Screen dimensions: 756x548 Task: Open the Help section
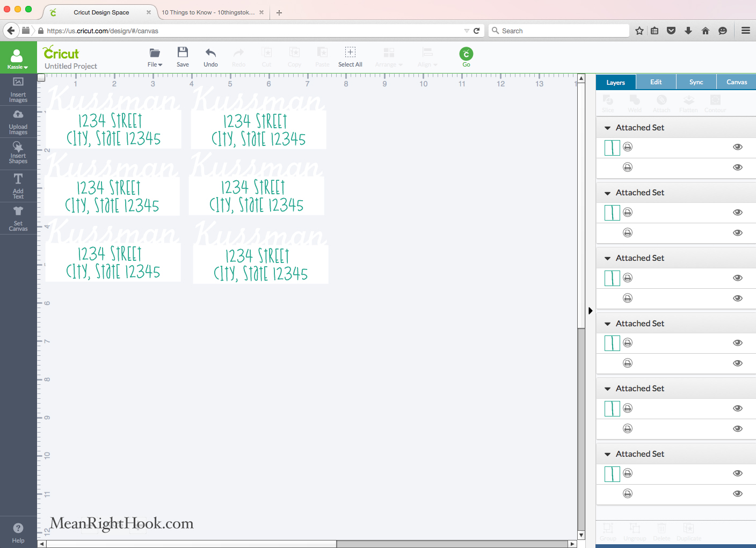(18, 532)
